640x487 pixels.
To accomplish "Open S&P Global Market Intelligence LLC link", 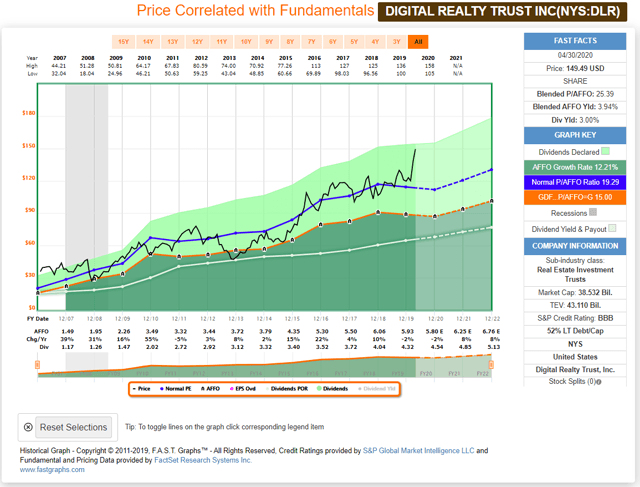I will [418, 450].
